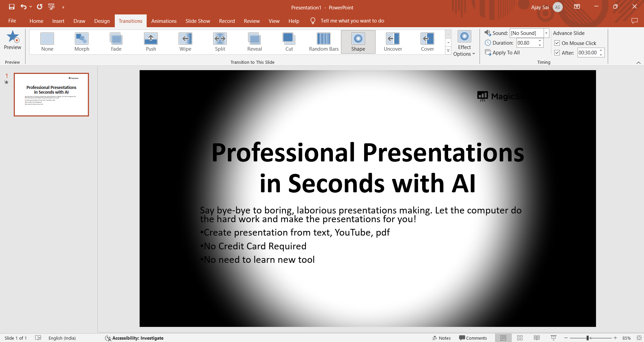Customize Quick Access Toolbar dropdown
Image resolution: width=644 pixels, height=342 pixels.
[x=63, y=7]
